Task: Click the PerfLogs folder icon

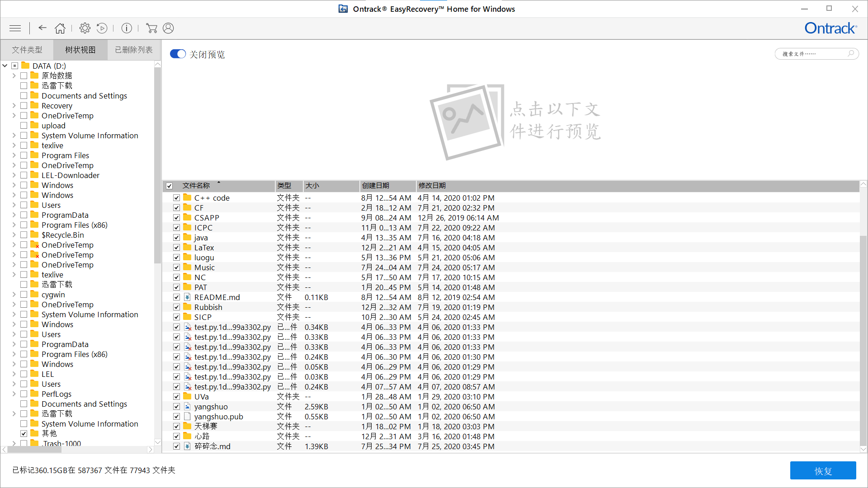Action: click(35, 394)
